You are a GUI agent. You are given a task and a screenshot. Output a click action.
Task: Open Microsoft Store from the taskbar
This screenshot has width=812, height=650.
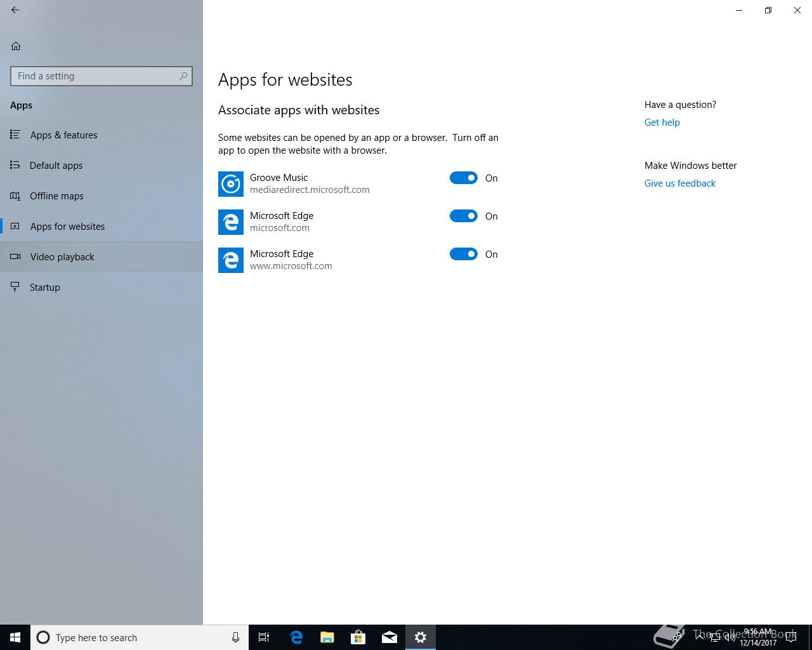coord(358,637)
